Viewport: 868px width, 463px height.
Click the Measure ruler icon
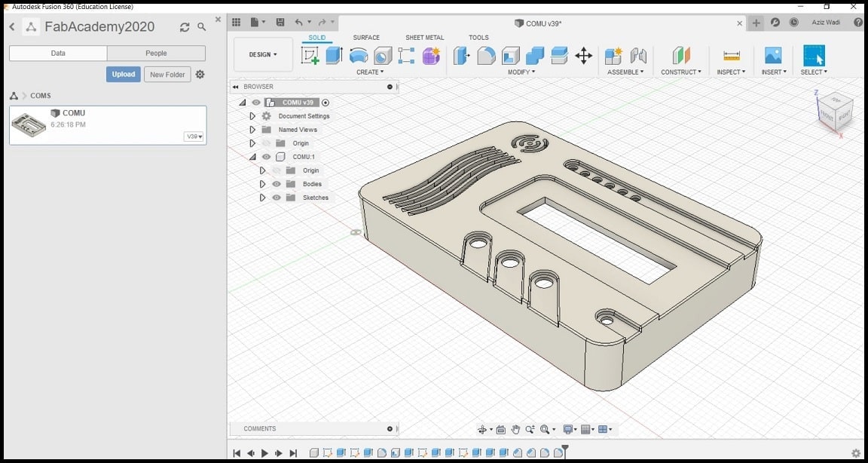point(731,56)
